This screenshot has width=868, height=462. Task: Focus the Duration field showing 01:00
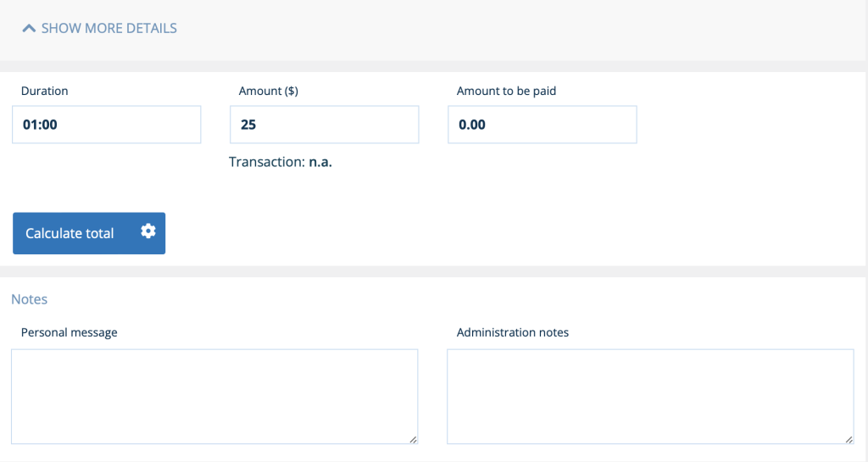click(x=107, y=125)
